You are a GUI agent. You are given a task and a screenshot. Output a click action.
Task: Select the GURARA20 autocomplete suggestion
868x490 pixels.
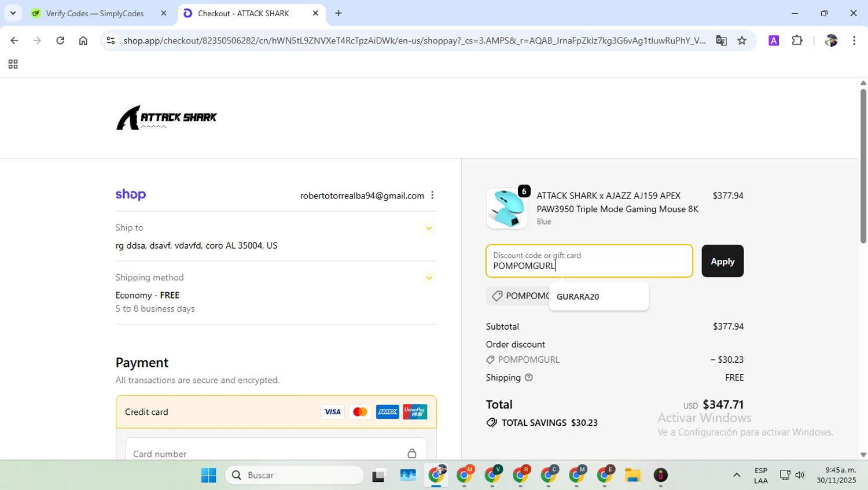click(598, 297)
